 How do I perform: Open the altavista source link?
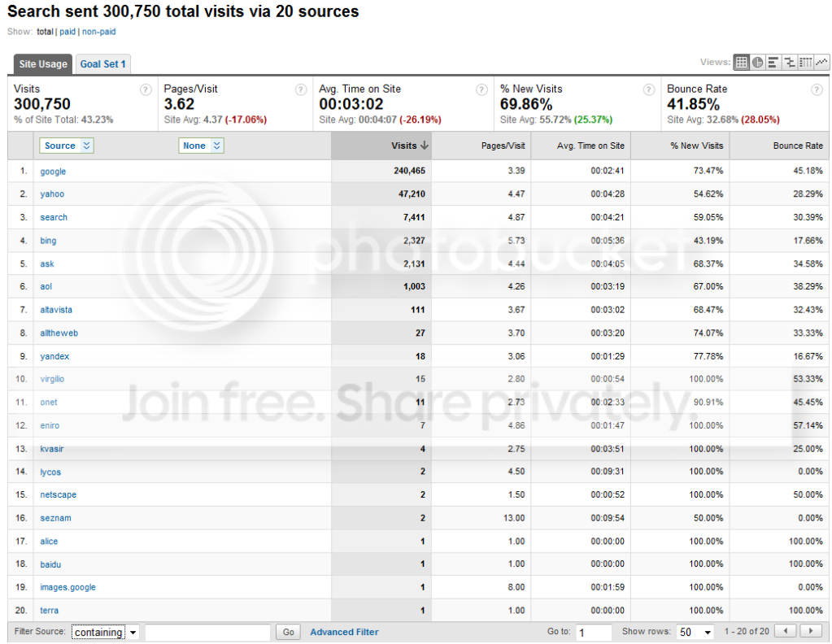tap(56, 310)
